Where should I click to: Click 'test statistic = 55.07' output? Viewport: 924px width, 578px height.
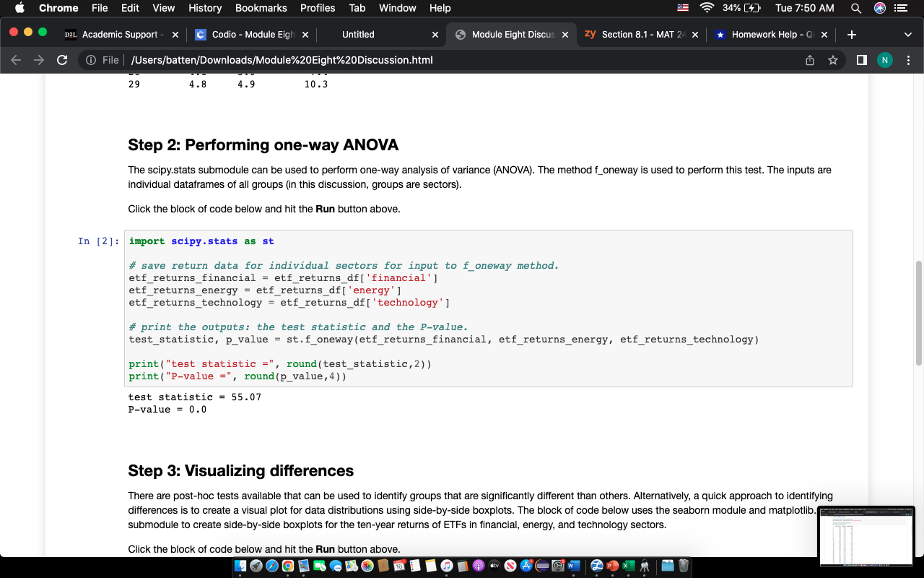click(195, 397)
